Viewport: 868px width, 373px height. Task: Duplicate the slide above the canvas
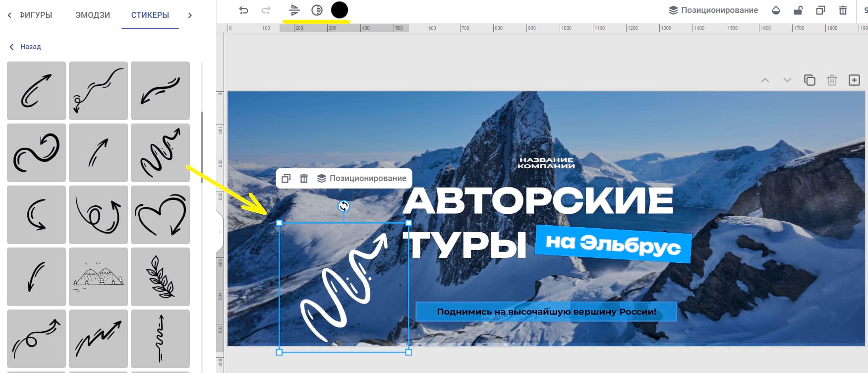pos(810,80)
